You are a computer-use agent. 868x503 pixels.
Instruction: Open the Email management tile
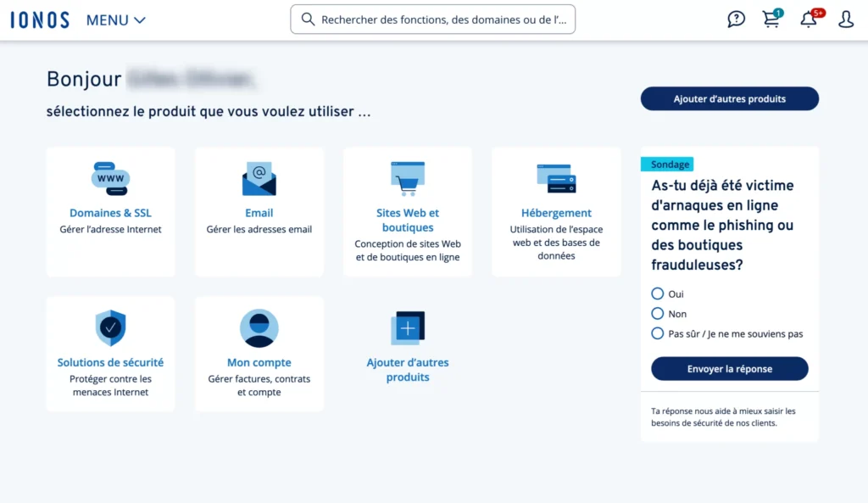(259, 178)
